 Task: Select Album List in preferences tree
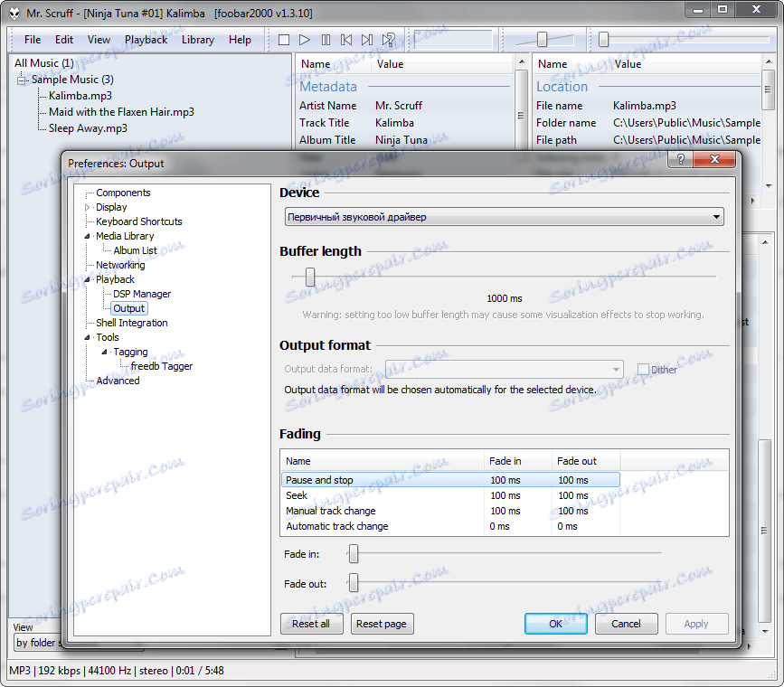(135, 250)
